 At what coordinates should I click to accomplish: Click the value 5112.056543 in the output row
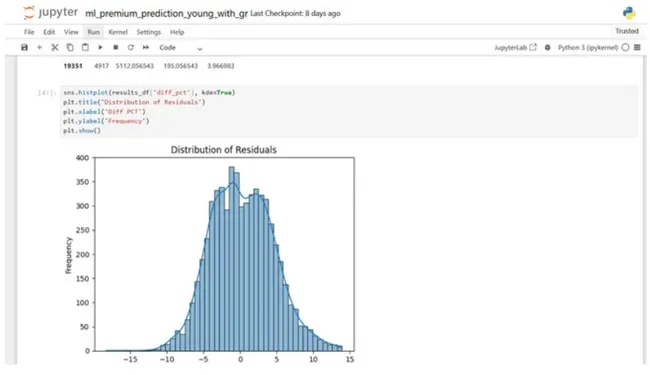[x=135, y=66]
